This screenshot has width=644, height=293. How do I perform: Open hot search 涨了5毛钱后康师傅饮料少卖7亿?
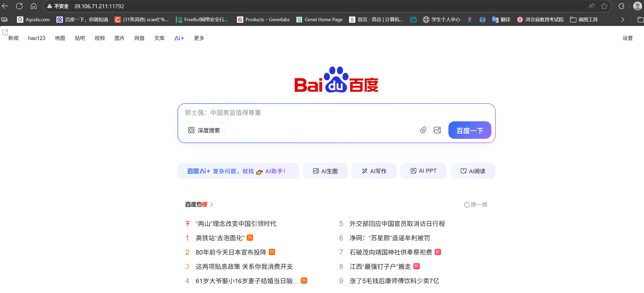[394, 281]
